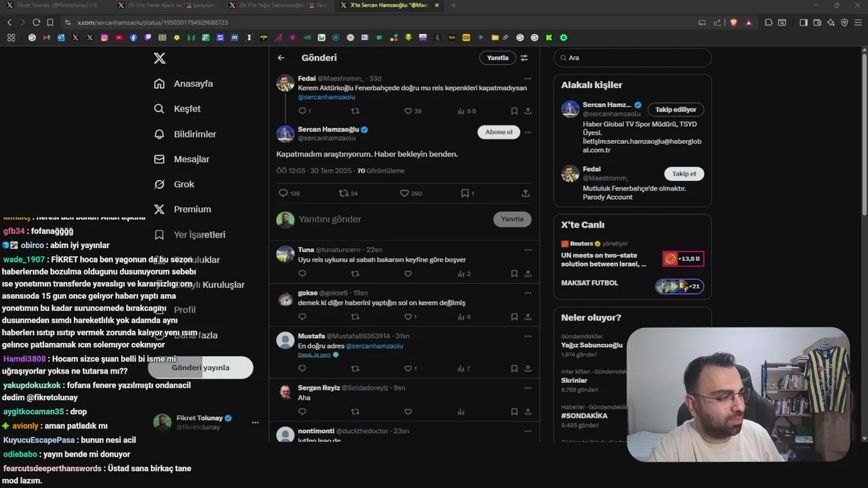Like Sergen Reyiz's reply
This screenshot has height=488, width=868.
pos(408,411)
